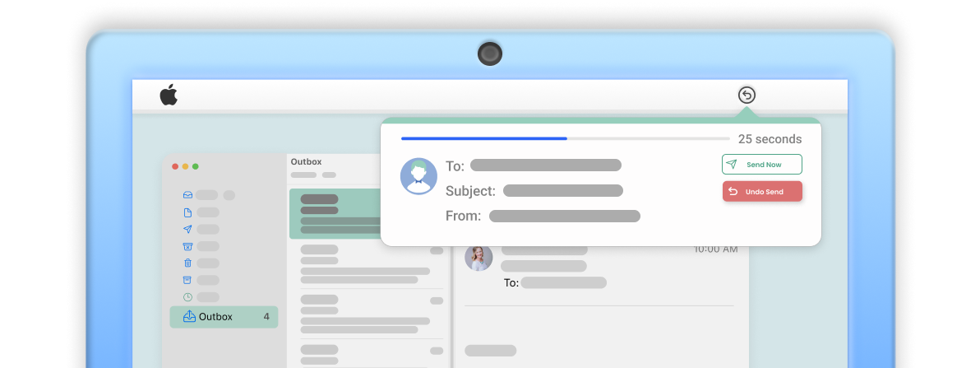Image resolution: width=980 pixels, height=368 pixels.
Task: Click the sender's photo in message pane
Action: click(x=478, y=257)
